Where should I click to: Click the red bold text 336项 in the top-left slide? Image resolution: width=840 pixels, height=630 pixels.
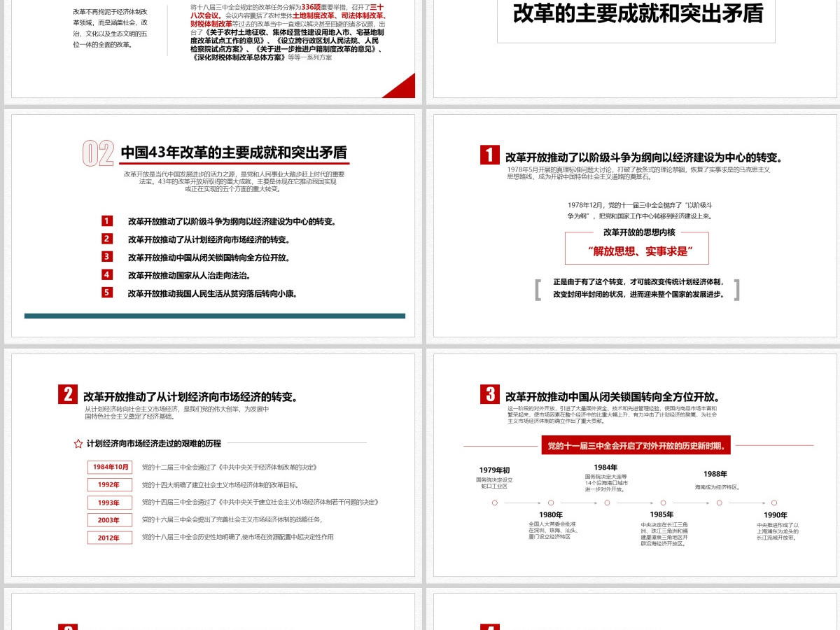coord(311,6)
